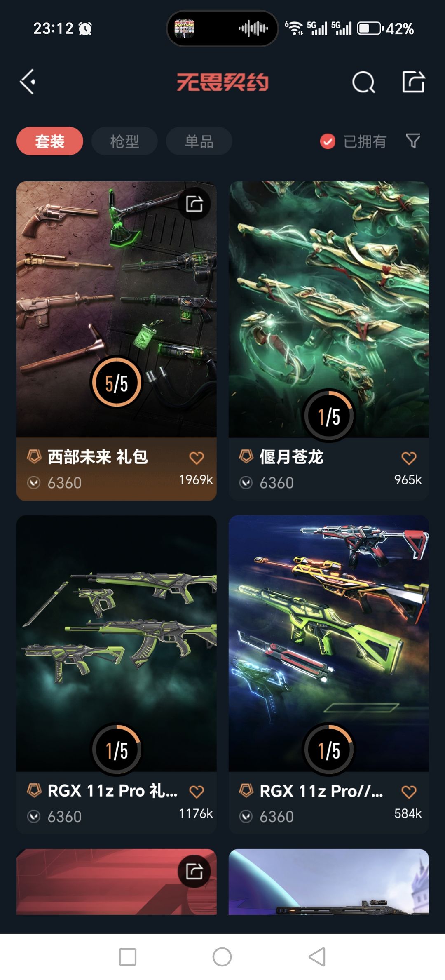Open search via magnifier icon
Screen dimensions: 445x980
(363, 82)
